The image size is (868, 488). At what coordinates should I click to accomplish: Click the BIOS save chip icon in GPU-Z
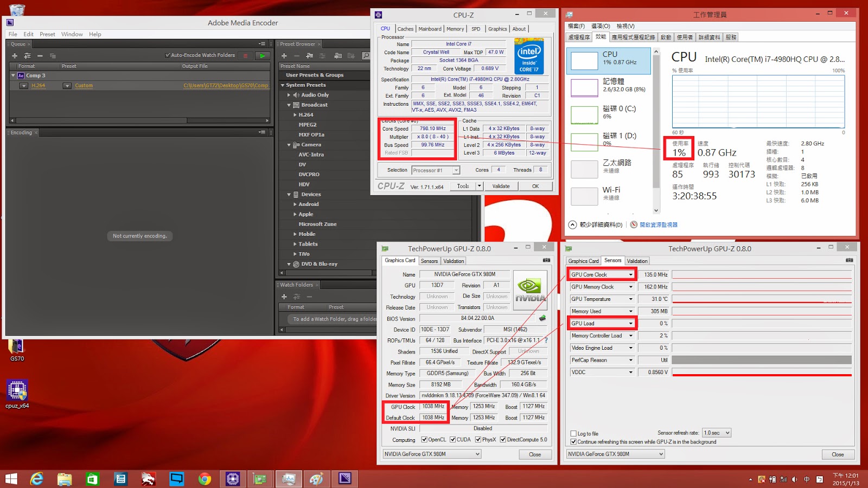click(542, 318)
